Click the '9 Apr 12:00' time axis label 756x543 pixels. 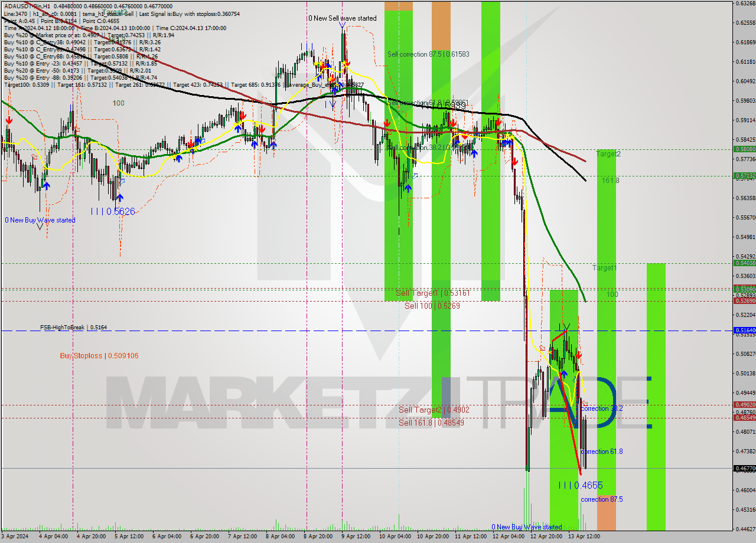click(356, 537)
